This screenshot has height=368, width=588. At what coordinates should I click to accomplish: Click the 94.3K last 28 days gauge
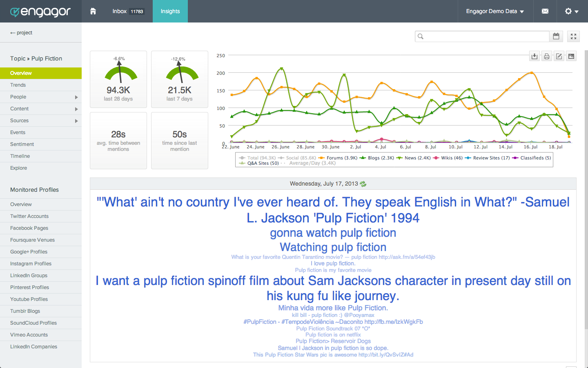(118, 79)
